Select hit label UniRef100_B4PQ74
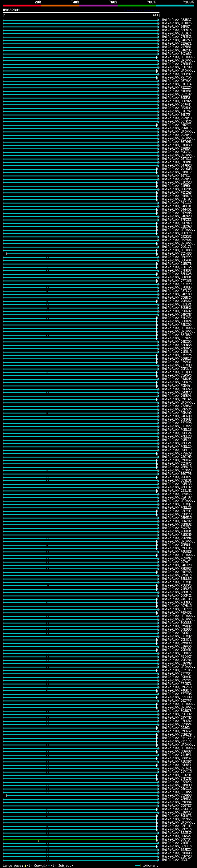 point(177,26)
